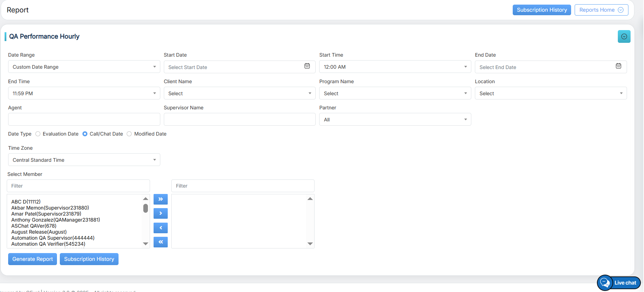Collapse the QA Performance Hourly panel
The height and width of the screenshot is (292, 644).
624,36
